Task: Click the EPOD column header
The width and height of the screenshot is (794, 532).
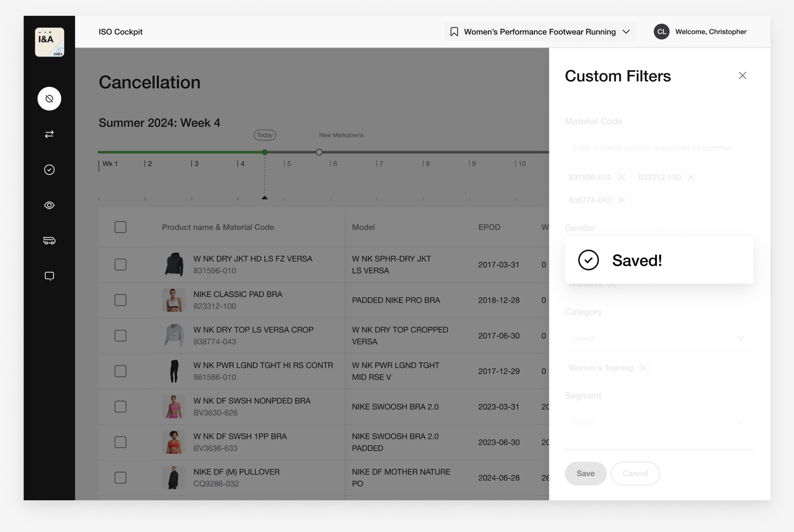Action: (x=489, y=227)
